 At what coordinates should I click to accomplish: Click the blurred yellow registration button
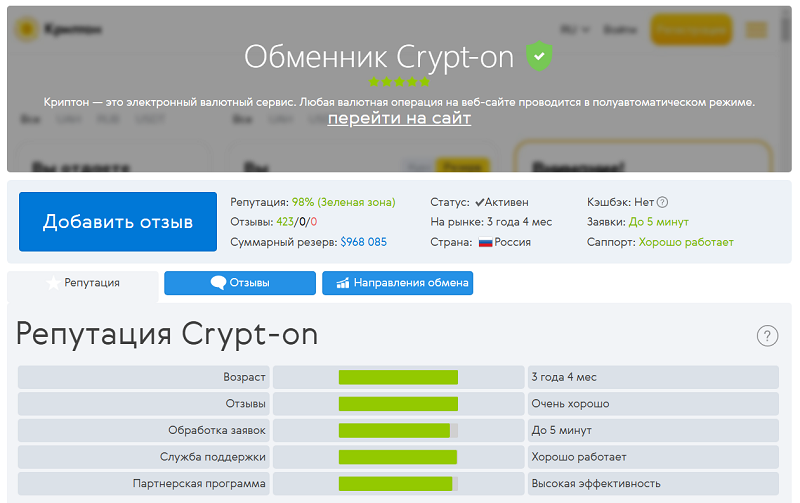tap(691, 30)
